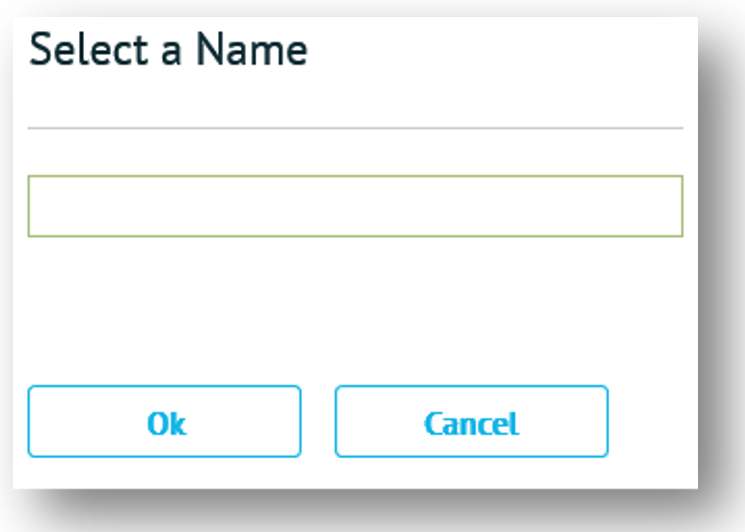The height and width of the screenshot is (532, 745).
Task: Choose Cancel in the Select a Name dialog
Action: pos(471,422)
